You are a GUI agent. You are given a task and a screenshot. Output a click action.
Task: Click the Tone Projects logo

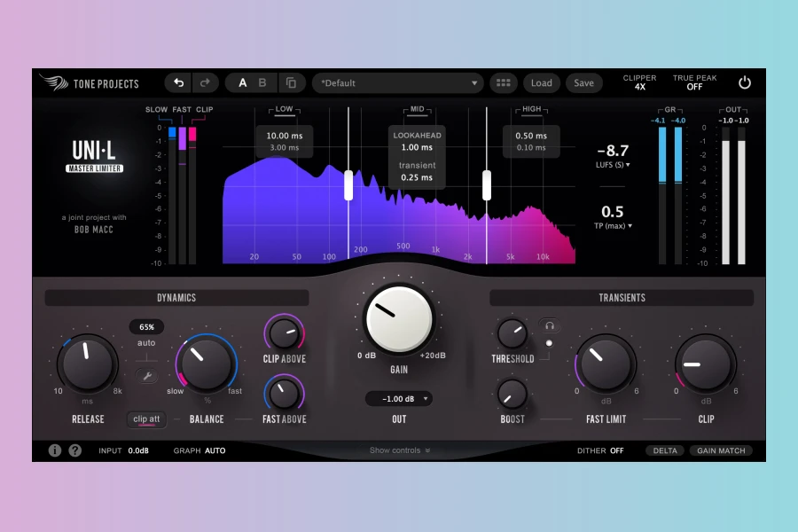point(90,83)
